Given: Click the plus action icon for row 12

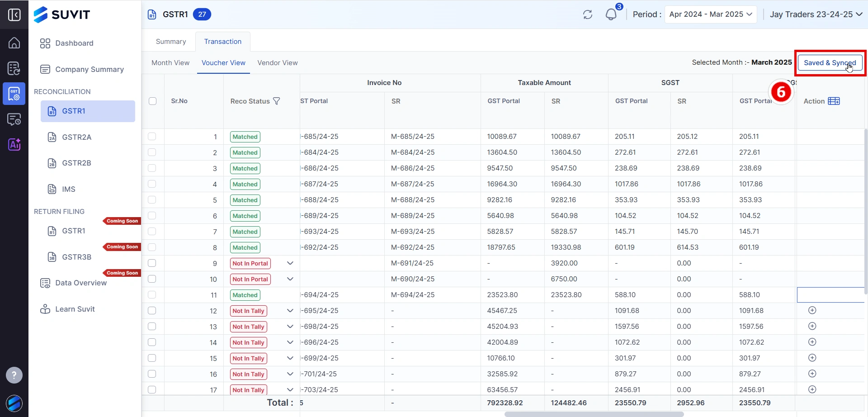Looking at the screenshot, I should [x=812, y=310].
